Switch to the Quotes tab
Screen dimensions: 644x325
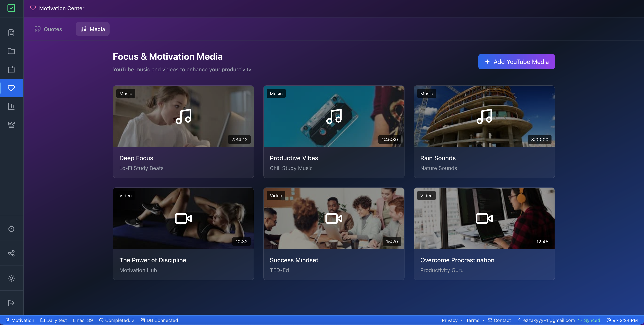(48, 29)
